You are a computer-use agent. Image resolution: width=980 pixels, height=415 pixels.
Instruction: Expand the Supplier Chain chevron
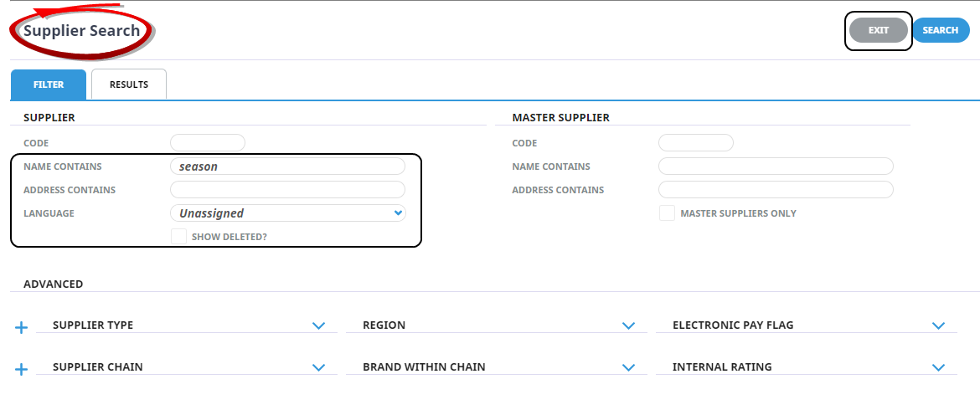[x=318, y=367]
